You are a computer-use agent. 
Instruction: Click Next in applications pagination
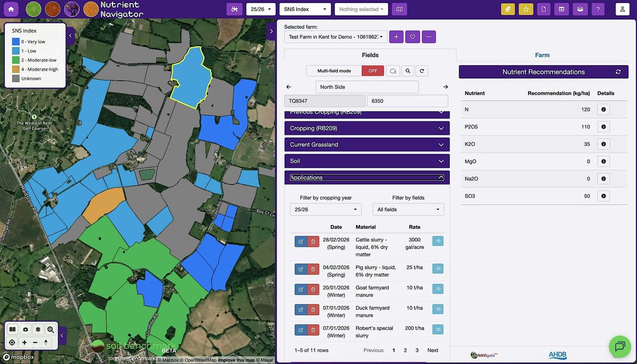[x=433, y=350]
